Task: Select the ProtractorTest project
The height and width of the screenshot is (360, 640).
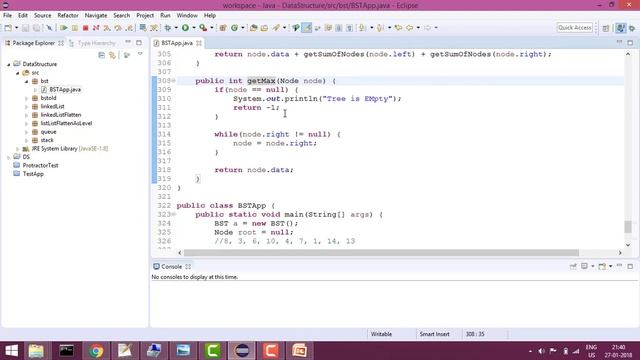Action: coord(40,166)
